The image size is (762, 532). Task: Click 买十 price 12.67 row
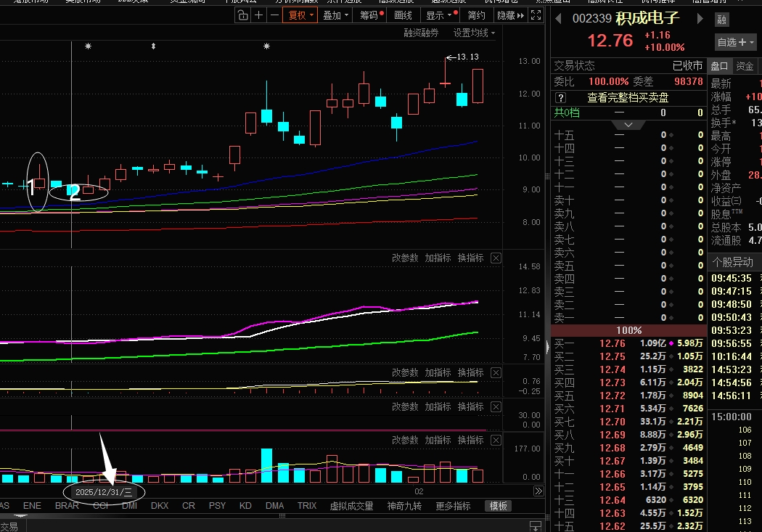pyautogui.click(x=629, y=461)
